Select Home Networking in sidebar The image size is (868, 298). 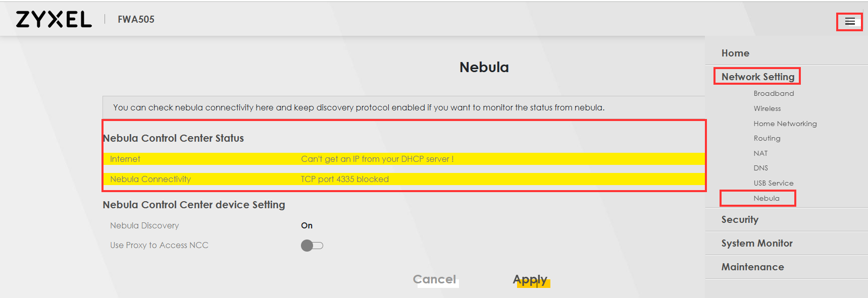[x=785, y=124]
